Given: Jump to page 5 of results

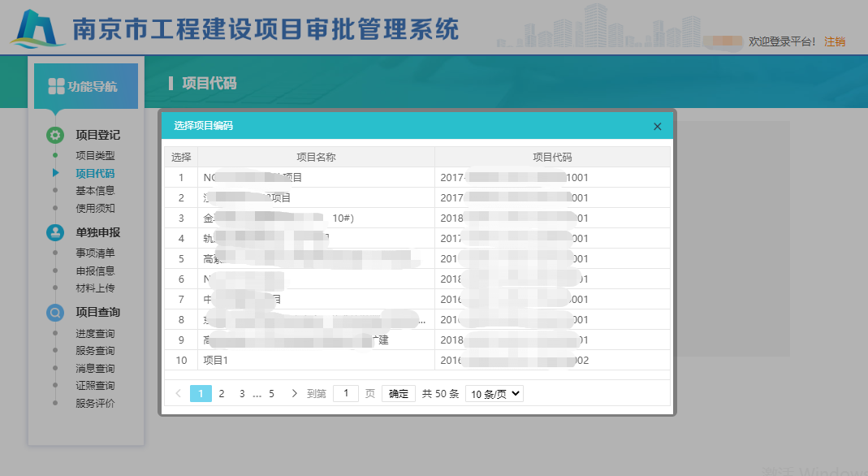Looking at the screenshot, I should [271, 393].
